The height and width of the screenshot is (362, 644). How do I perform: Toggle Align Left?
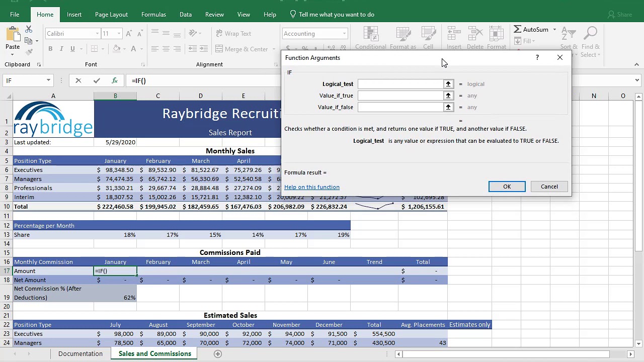pyautogui.click(x=154, y=49)
